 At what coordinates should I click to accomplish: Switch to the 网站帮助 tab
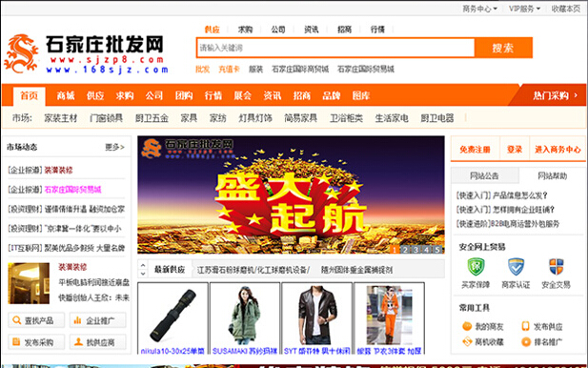pos(552,176)
